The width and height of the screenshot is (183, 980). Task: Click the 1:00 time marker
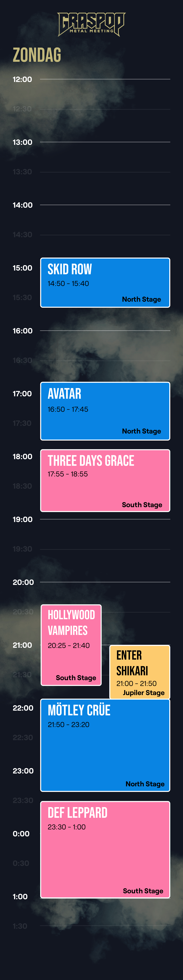(x=20, y=896)
